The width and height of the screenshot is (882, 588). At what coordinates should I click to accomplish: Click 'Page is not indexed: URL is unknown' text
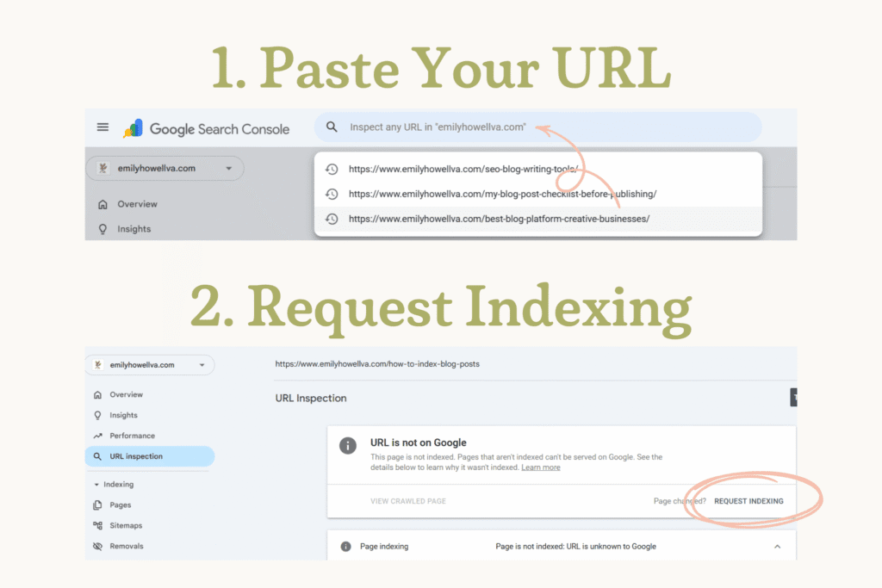(576, 547)
